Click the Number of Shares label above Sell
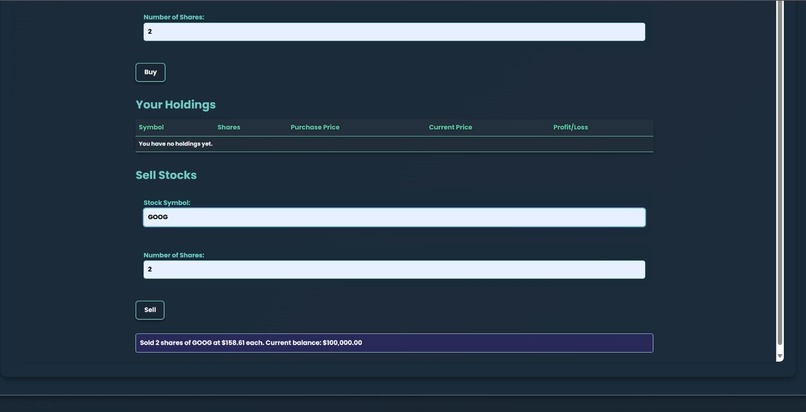The image size is (806, 412). 174,255
